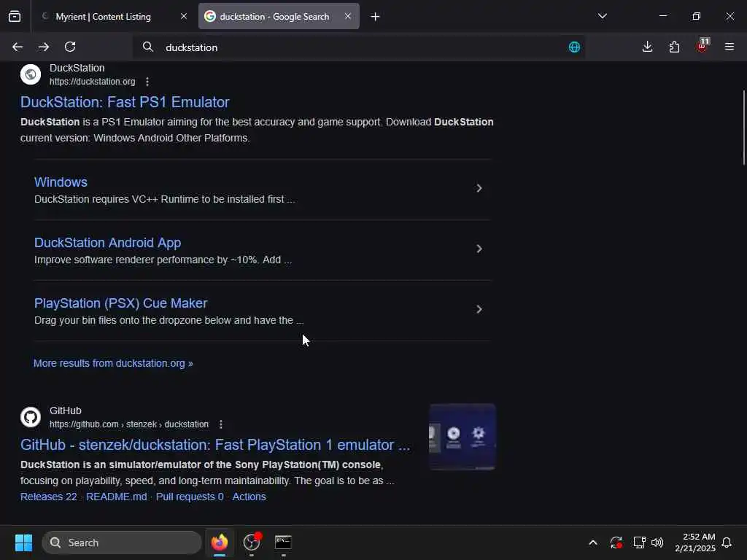The width and height of the screenshot is (747, 560).
Task: Open the Windows Start menu
Action: [x=23, y=542]
